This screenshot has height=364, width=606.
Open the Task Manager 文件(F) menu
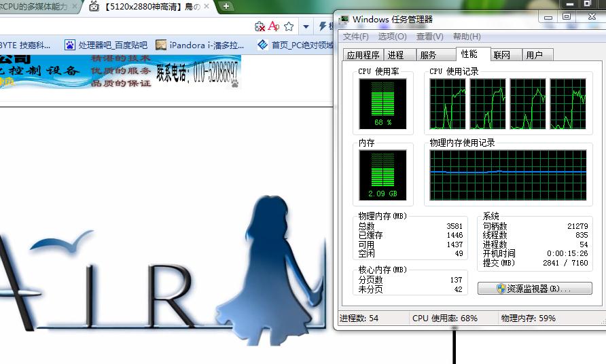(355, 36)
